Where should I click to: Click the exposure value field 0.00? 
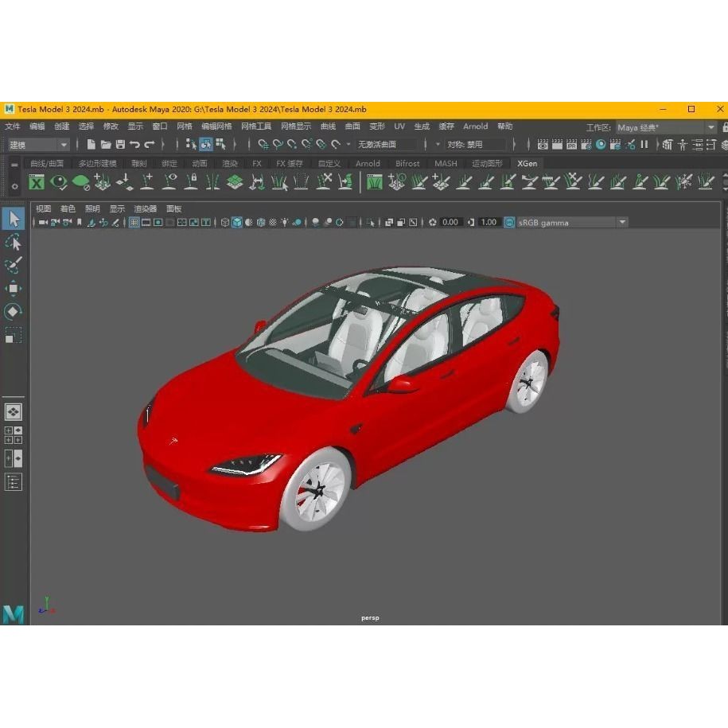click(450, 223)
